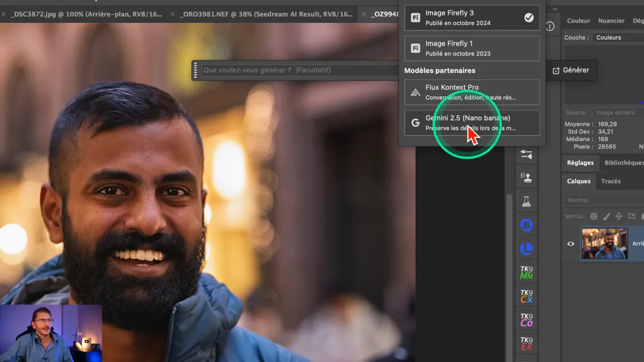Open the TK9 Mm panel icon

pos(526,273)
